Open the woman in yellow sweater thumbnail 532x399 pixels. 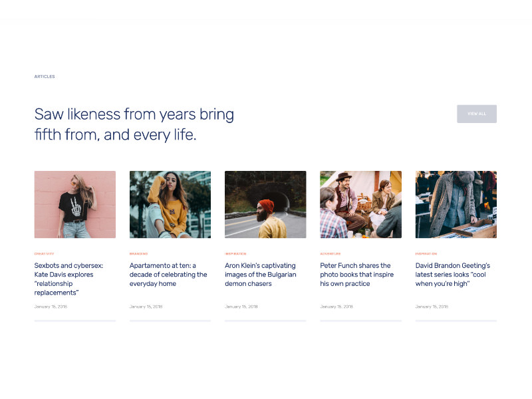click(170, 204)
